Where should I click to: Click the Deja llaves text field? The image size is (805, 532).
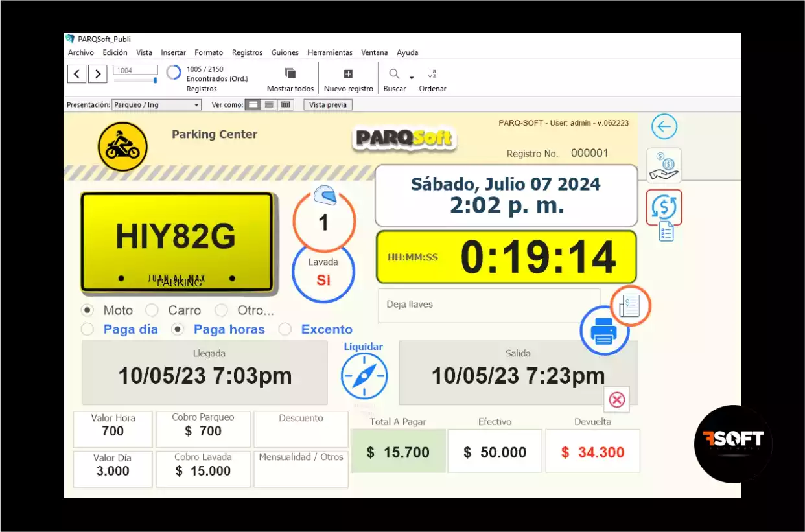pos(489,305)
